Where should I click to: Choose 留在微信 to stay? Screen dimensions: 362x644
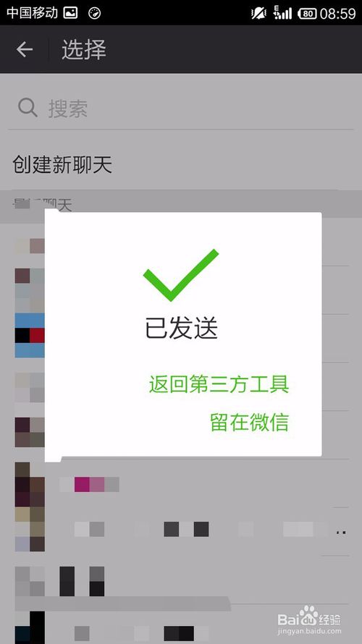click(x=249, y=422)
